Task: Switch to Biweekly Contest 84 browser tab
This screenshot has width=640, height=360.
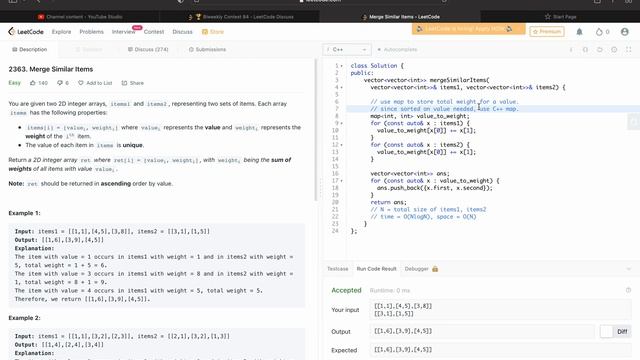Action: pyautogui.click(x=240, y=17)
